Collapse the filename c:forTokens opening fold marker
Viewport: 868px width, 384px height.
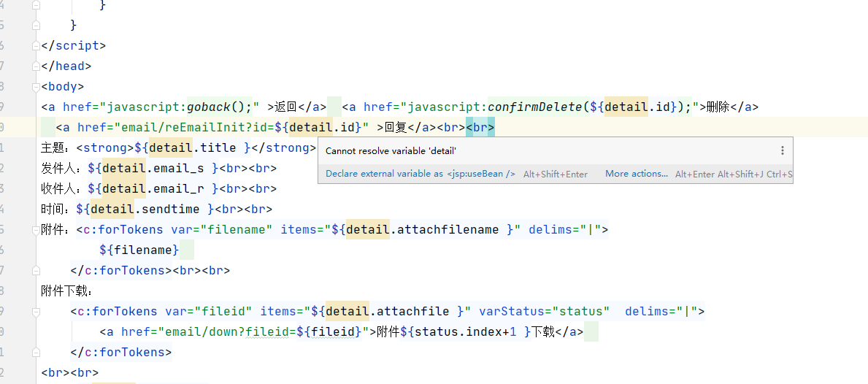(x=37, y=230)
